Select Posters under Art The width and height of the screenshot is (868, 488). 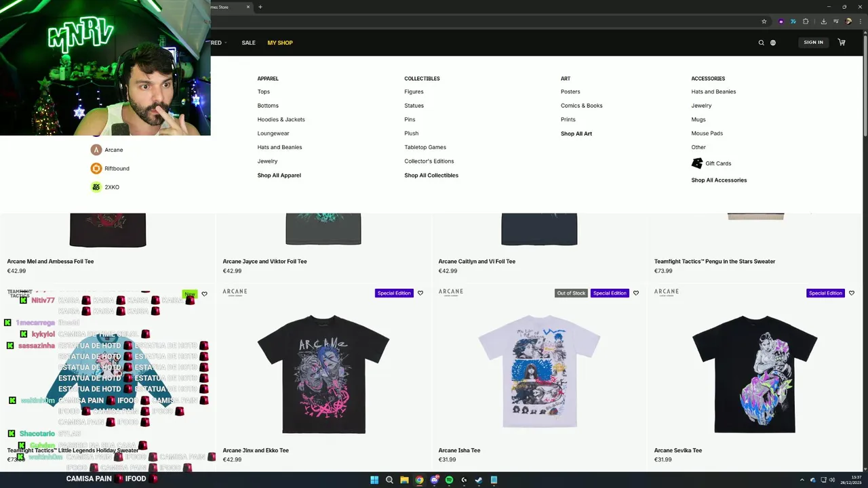570,91
